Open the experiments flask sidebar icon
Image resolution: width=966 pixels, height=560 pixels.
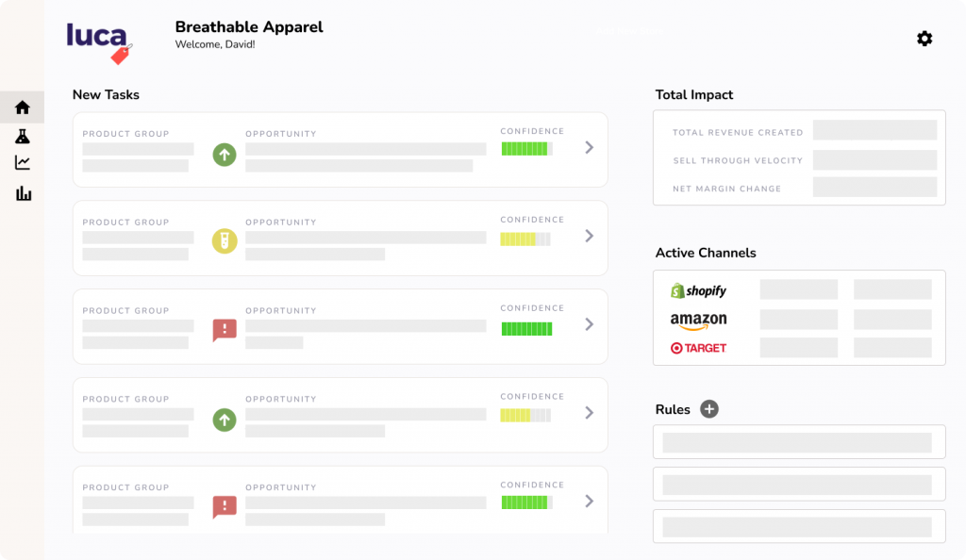pyautogui.click(x=23, y=137)
